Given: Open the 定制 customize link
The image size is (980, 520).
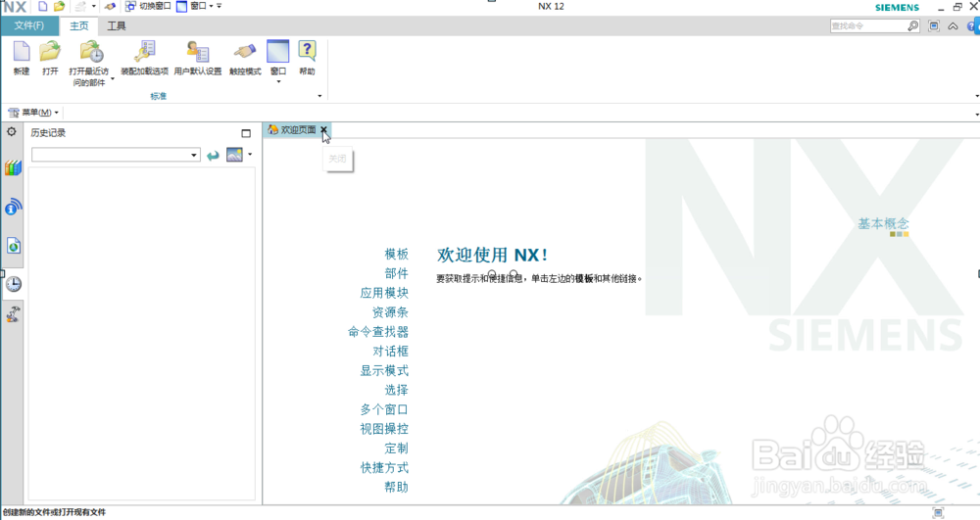Looking at the screenshot, I should pyautogui.click(x=396, y=448).
